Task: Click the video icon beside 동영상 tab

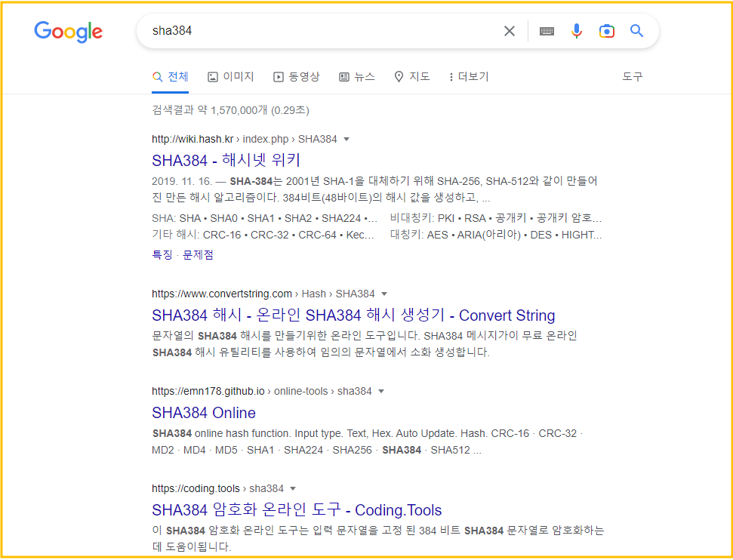Action: coord(279,76)
